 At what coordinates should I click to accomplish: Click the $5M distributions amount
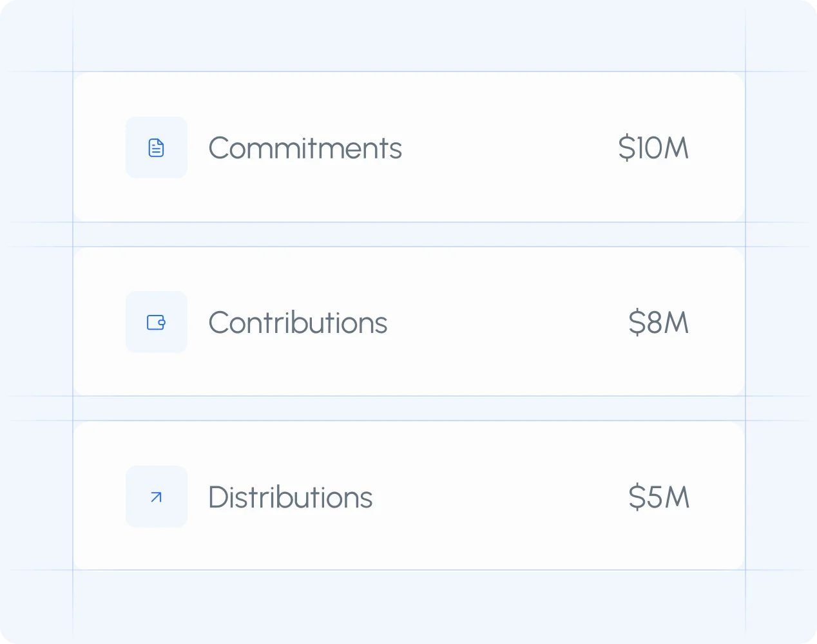pyautogui.click(x=658, y=497)
